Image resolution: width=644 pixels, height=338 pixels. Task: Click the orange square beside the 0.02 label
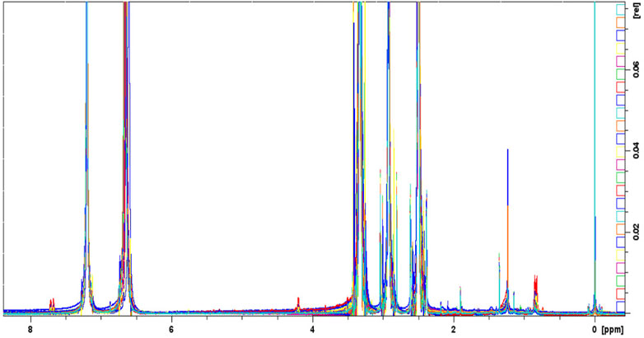(x=621, y=229)
